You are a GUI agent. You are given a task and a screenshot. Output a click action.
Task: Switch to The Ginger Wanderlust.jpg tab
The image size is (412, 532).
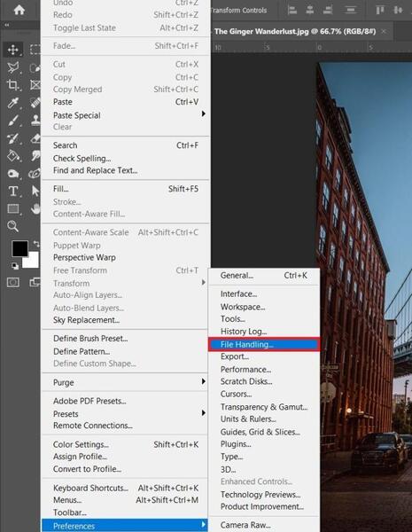click(x=295, y=32)
